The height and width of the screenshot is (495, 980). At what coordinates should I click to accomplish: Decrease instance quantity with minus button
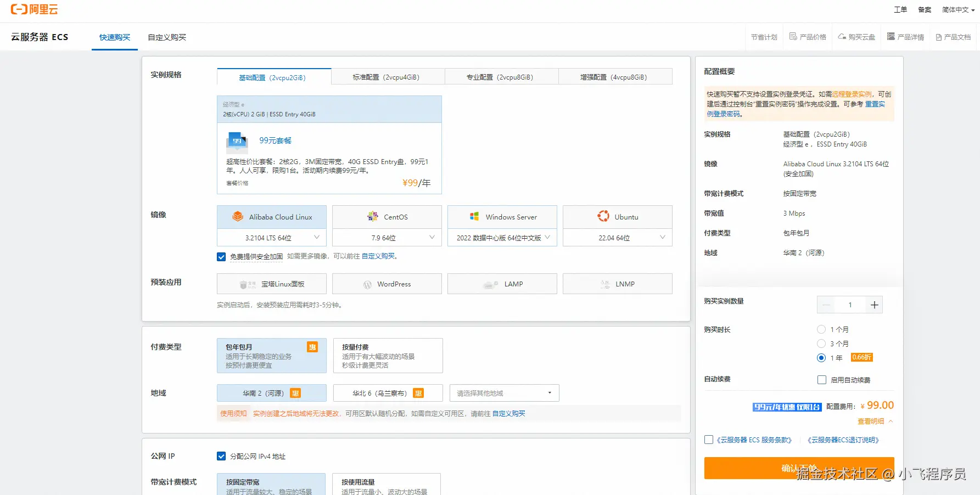point(826,305)
